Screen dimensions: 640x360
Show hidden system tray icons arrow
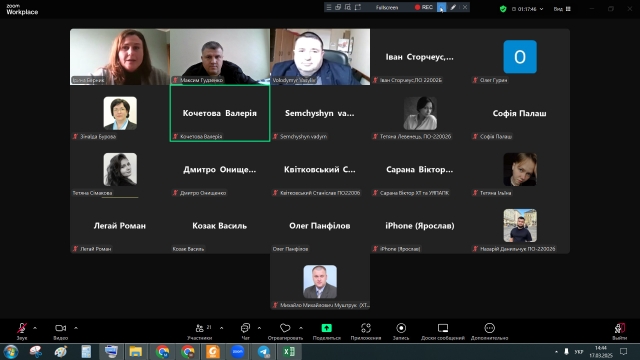pos(556,351)
